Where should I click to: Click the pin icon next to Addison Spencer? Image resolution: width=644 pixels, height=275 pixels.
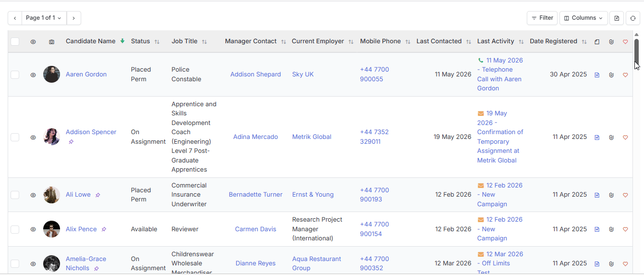point(71,142)
